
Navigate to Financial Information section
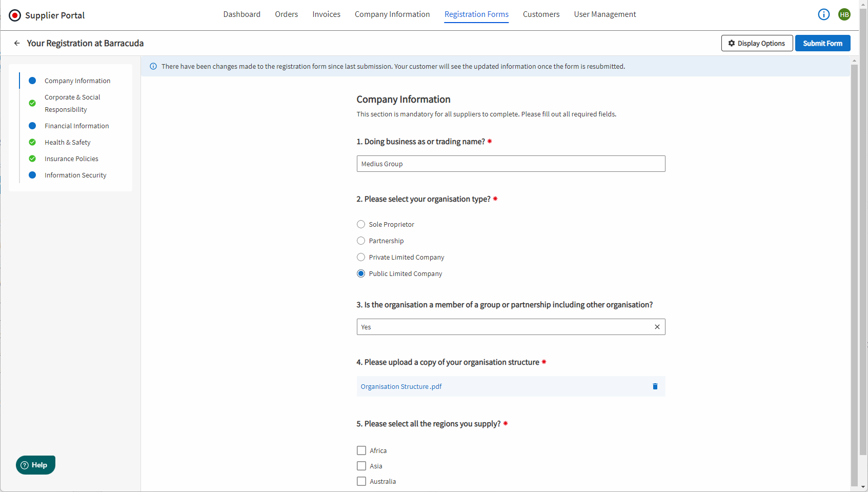tap(76, 126)
